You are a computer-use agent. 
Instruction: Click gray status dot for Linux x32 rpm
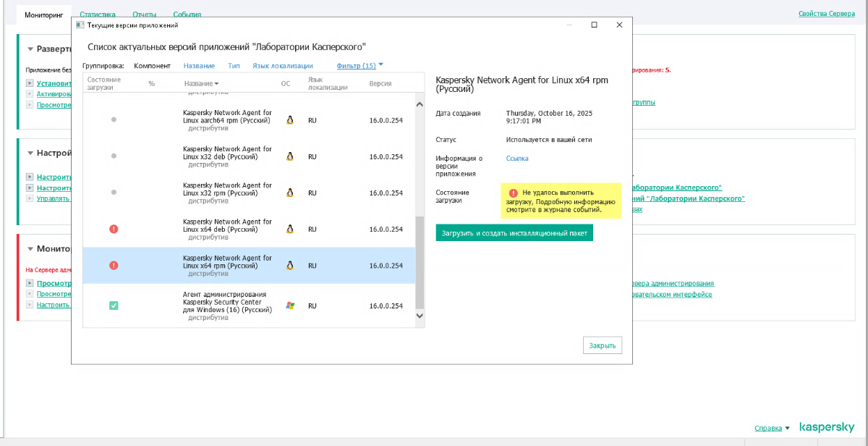(114, 192)
